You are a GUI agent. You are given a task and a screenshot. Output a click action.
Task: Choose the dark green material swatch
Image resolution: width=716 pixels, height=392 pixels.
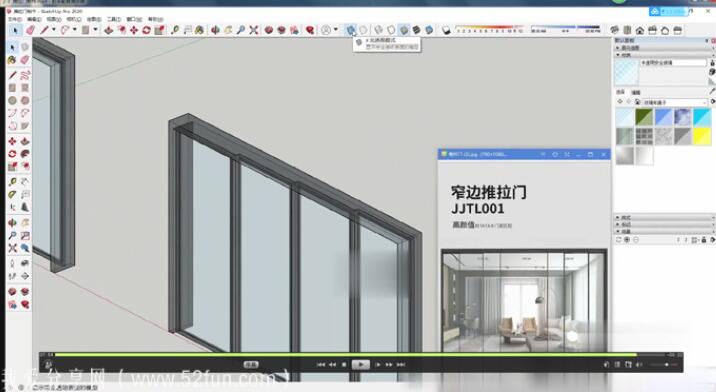(x=644, y=117)
